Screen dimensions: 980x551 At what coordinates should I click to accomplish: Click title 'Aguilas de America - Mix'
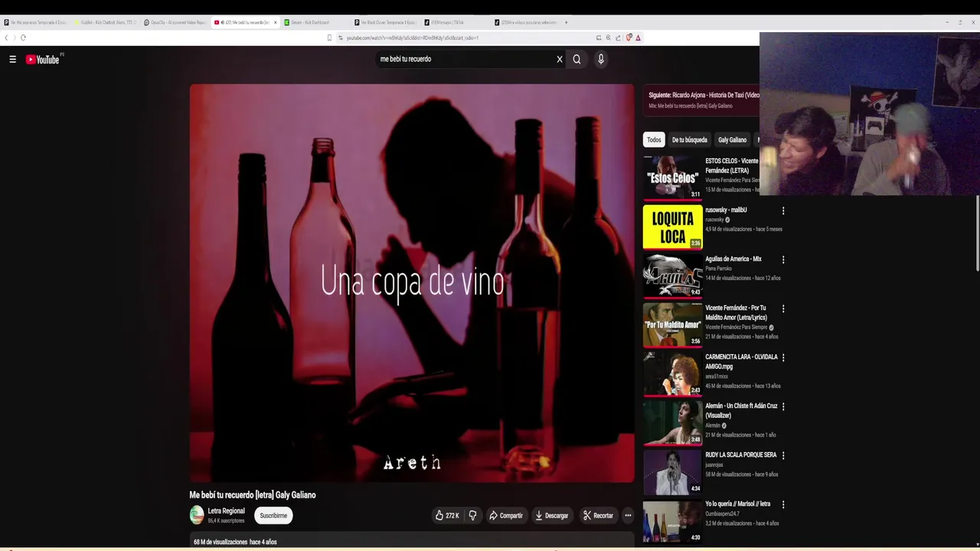pyautogui.click(x=733, y=259)
